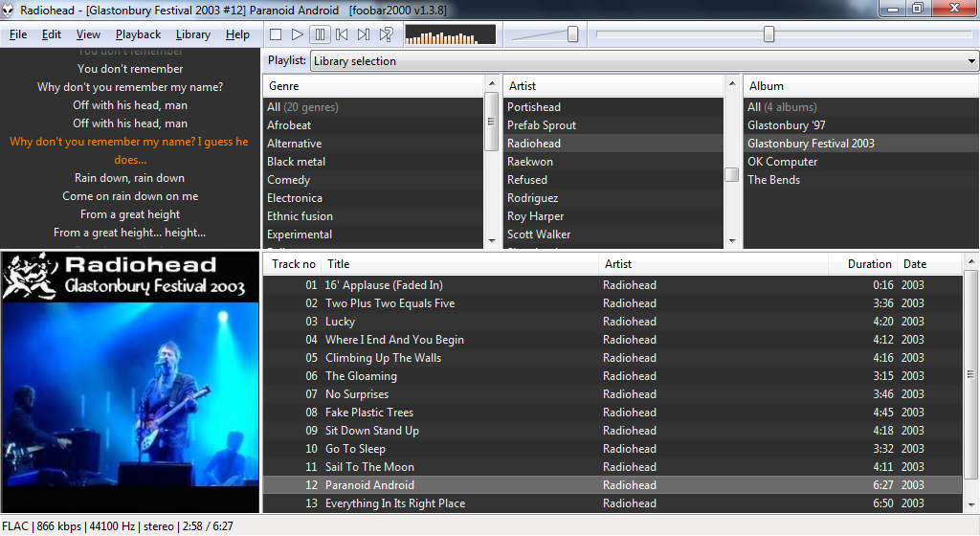Screen dimensions: 980x536
Task: Open the File menu
Action: (18, 34)
